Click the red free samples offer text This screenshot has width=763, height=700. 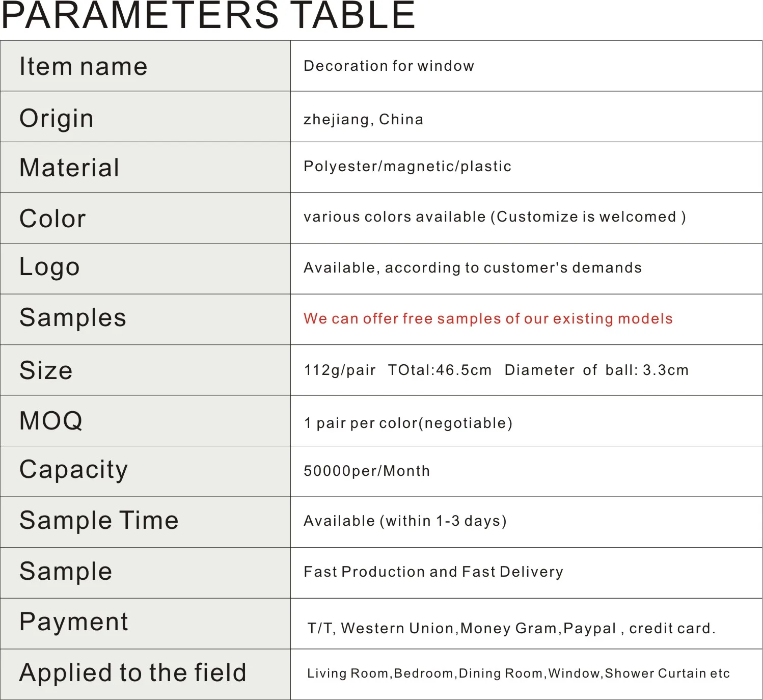(488, 319)
